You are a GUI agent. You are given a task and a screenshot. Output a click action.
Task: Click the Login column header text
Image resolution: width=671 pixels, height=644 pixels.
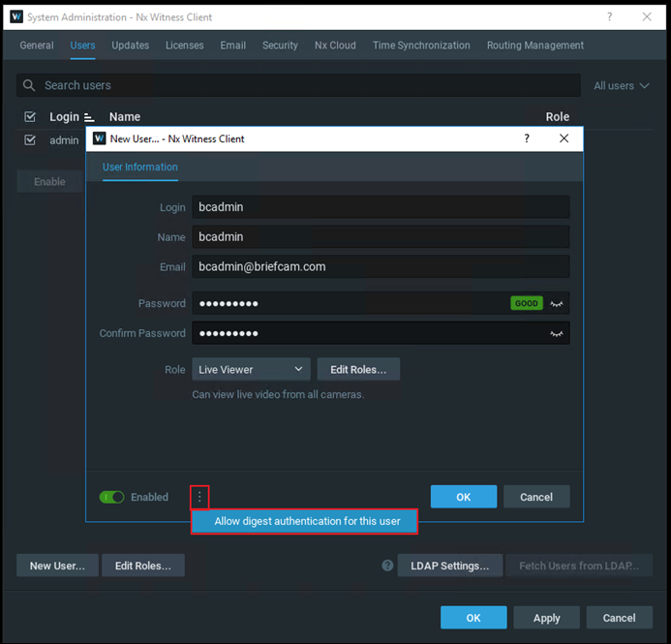coord(64,117)
